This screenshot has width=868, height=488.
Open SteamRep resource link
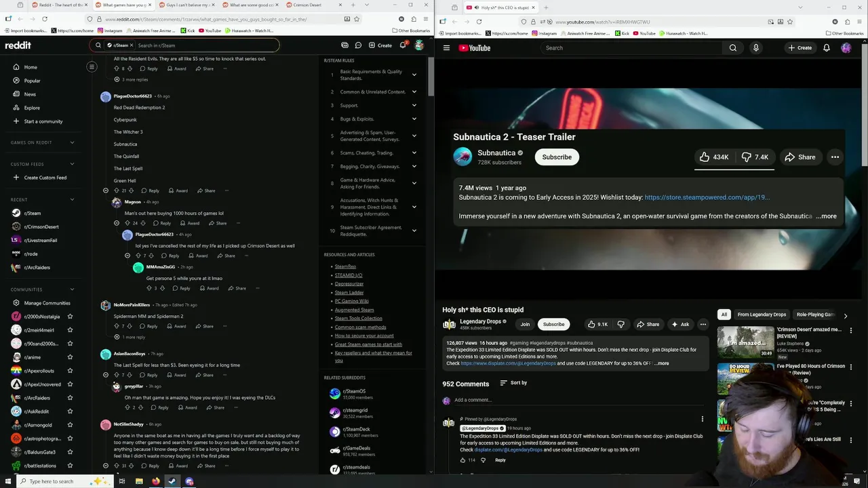pyautogui.click(x=345, y=266)
